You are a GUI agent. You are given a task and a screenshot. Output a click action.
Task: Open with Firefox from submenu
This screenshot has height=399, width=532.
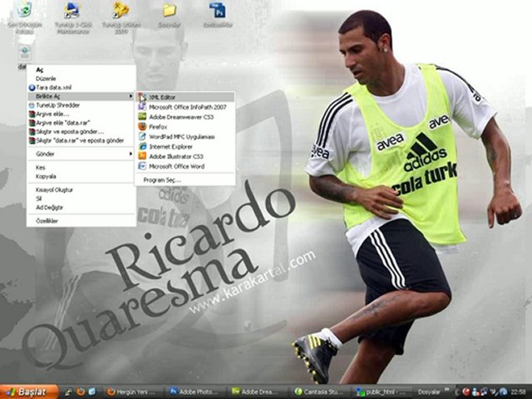point(185,126)
